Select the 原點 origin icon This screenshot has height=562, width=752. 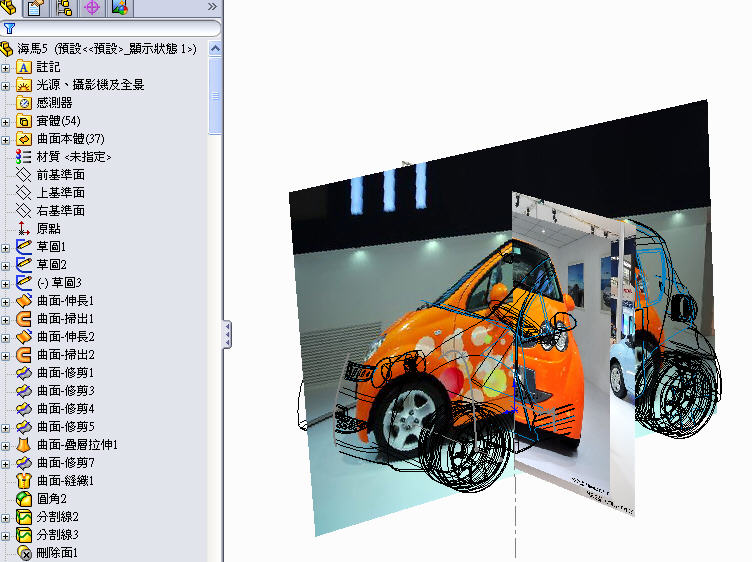tap(24, 228)
